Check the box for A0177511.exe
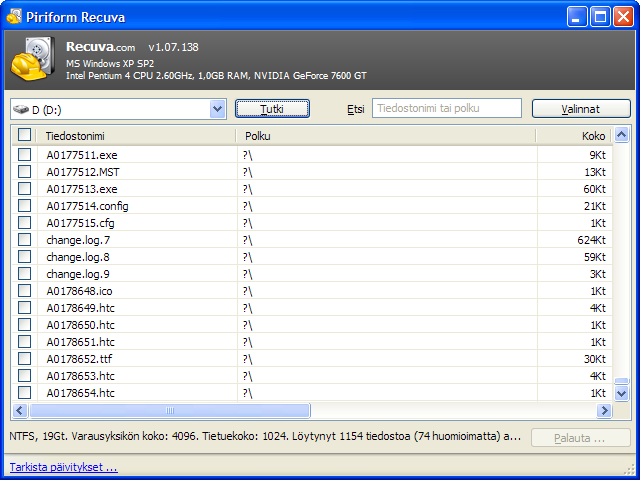Image resolution: width=640 pixels, height=480 pixels. [24, 155]
